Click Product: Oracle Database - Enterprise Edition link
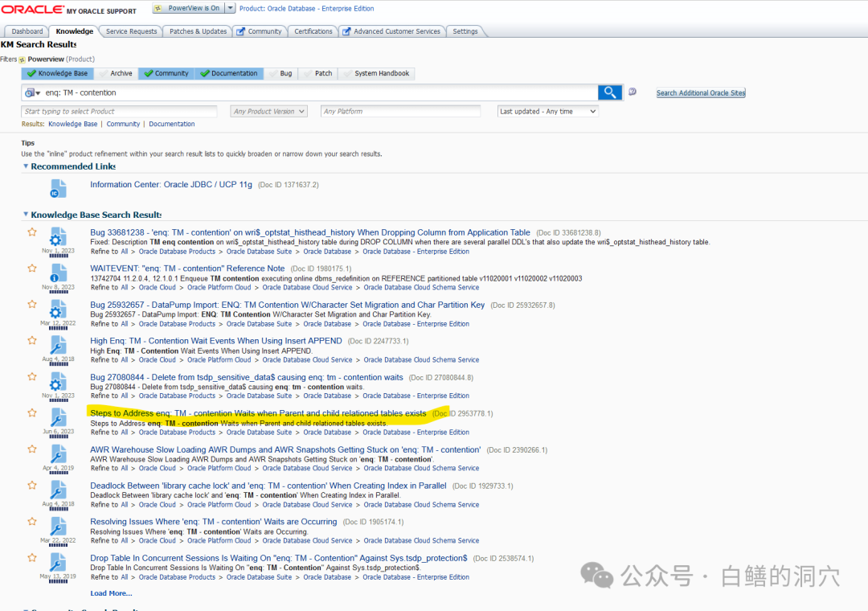This screenshot has width=868, height=611. pos(306,8)
